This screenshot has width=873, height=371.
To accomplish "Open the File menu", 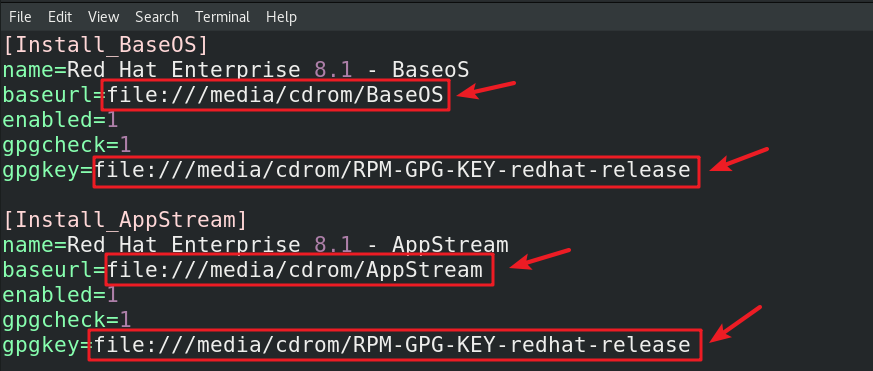I will [x=20, y=17].
